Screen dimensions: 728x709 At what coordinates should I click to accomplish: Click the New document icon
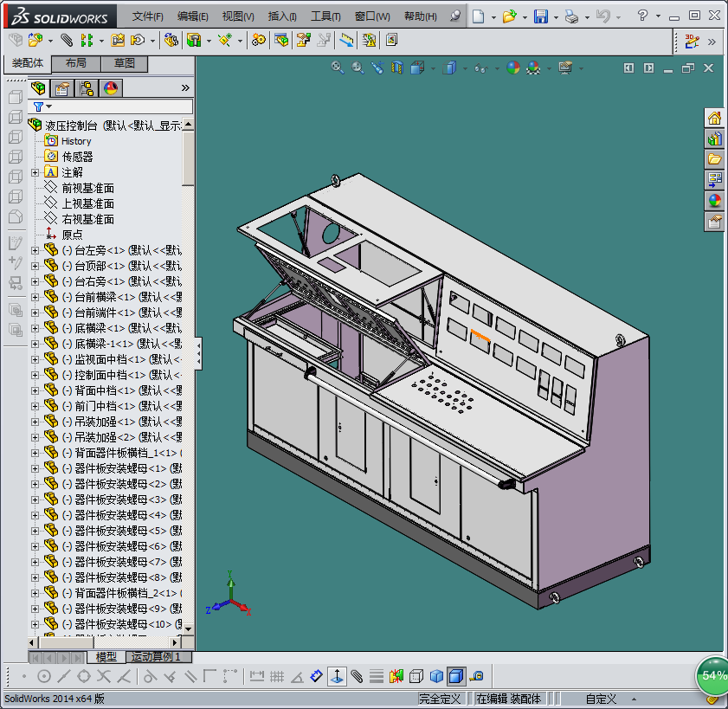pos(479,16)
